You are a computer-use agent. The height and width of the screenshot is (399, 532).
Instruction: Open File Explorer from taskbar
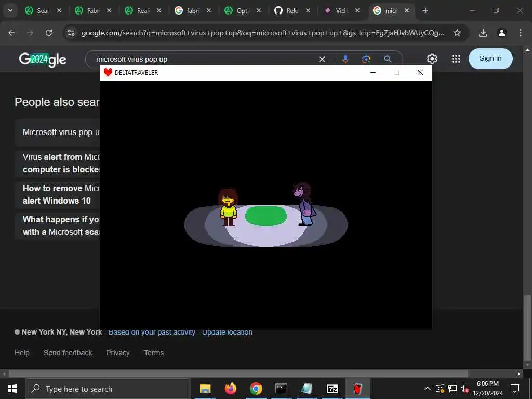click(205, 389)
